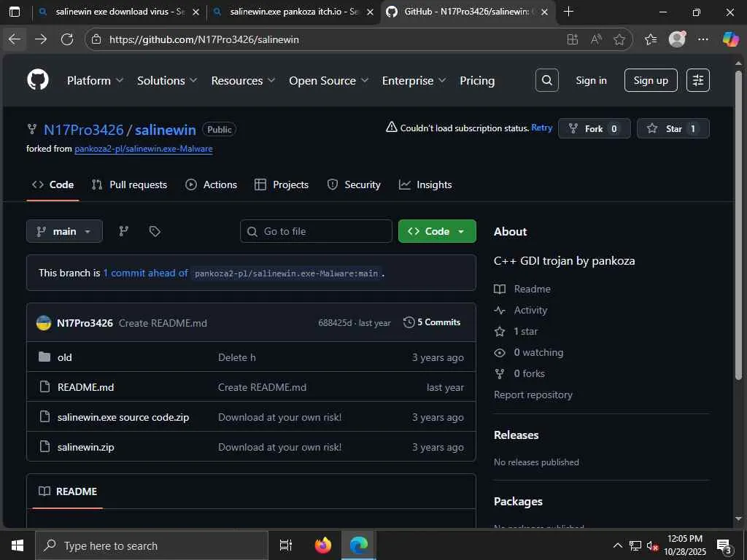Click the split screen icon in address bar
The width and height of the screenshot is (747, 560).
click(x=572, y=39)
